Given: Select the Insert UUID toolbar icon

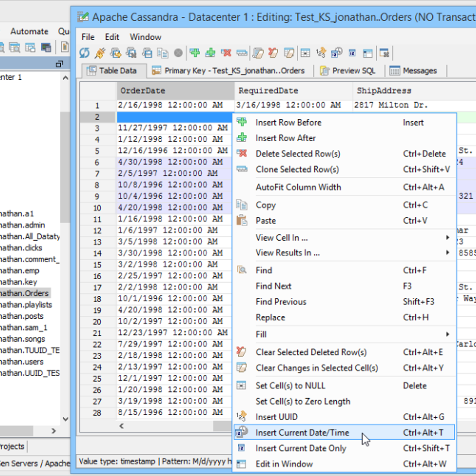Looking at the screenshot, I should pyautogui.click(x=321, y=53).
